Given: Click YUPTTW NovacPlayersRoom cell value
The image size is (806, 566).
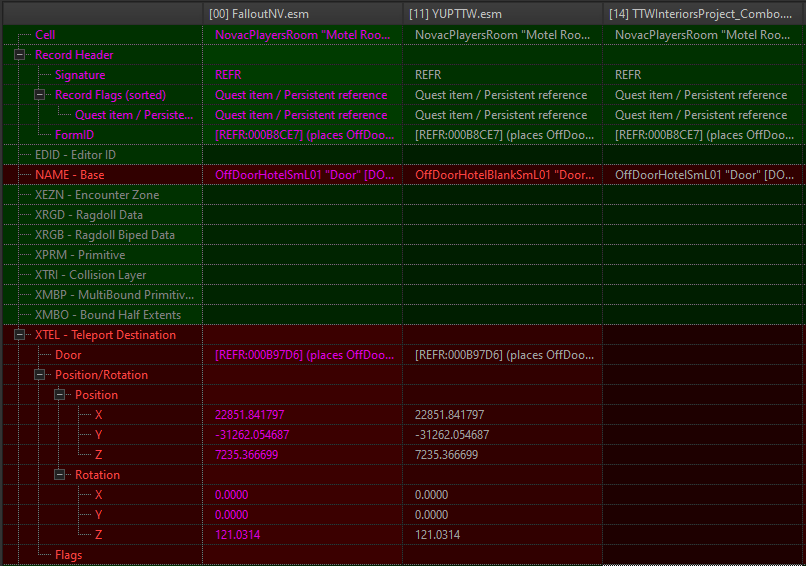Looking at the screenshot, I should 502,35.
